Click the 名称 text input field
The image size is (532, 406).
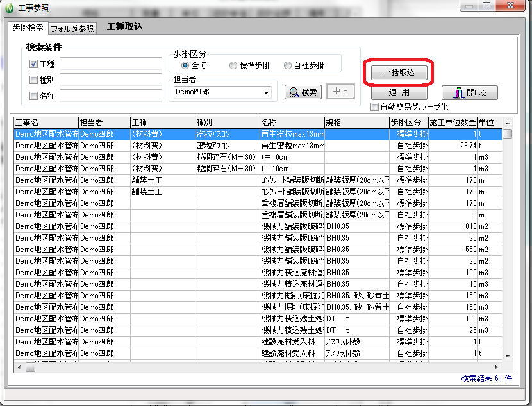point(111,96)
